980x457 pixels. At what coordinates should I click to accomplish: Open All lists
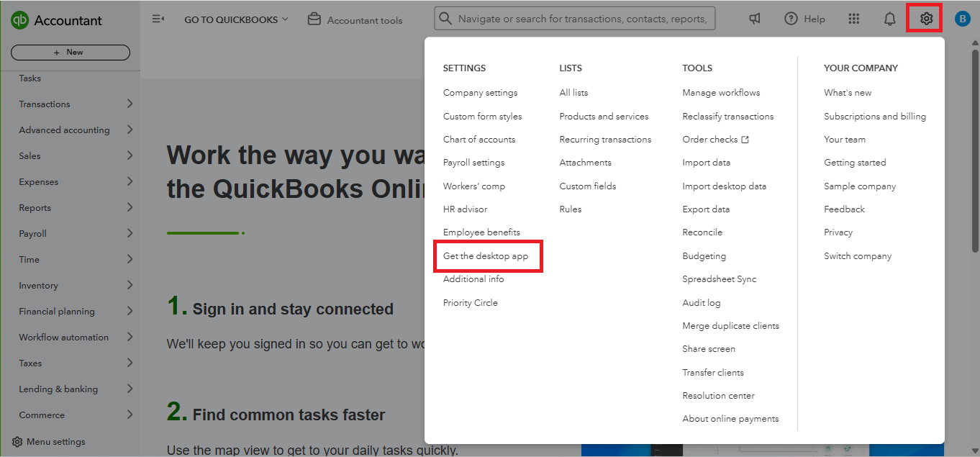[573, 93]
